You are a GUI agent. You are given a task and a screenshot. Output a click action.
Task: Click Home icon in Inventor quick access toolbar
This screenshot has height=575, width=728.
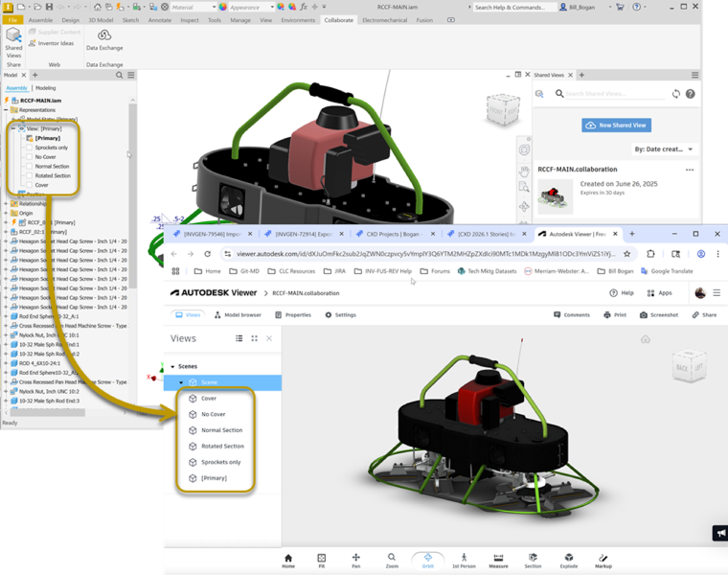[x=97, y=7]
